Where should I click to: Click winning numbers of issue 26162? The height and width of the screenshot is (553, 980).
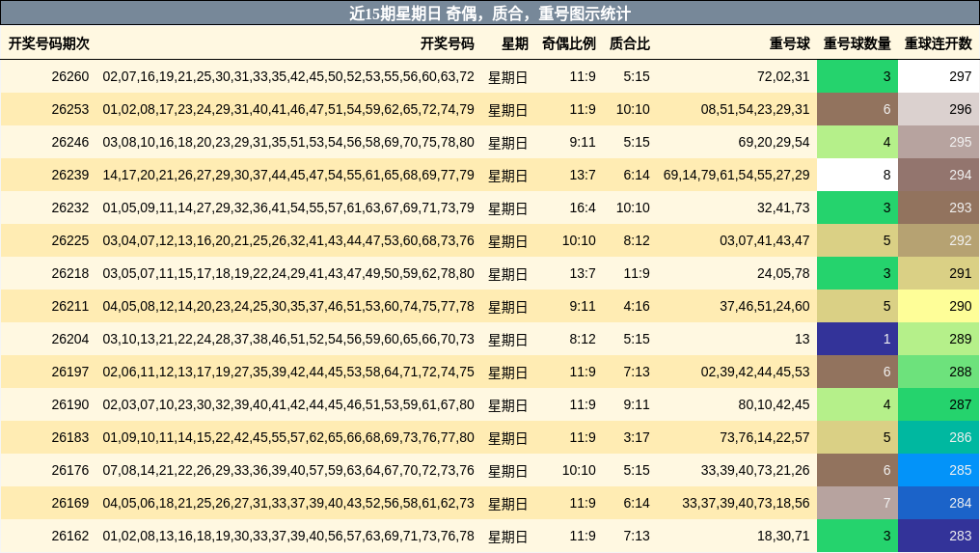coord(288,536)
